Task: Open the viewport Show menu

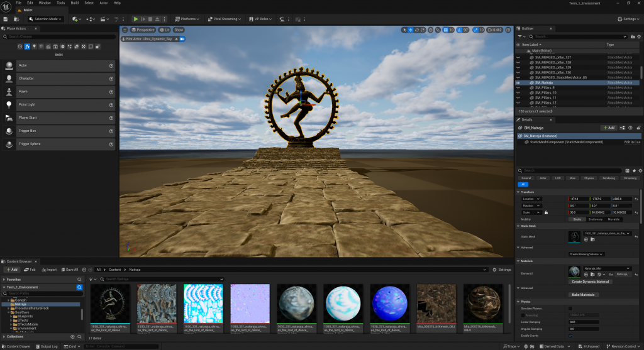Action: 179,30
